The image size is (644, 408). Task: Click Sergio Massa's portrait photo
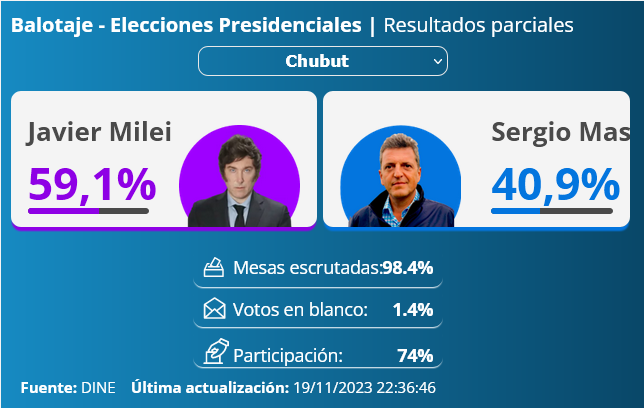pos(401,177)
